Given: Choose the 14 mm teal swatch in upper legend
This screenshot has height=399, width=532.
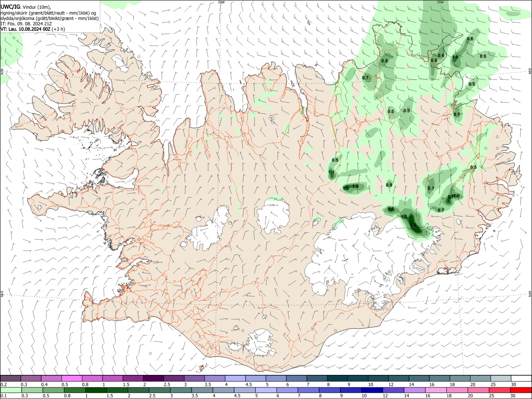Looking at the screenshot, I should click(419, 378).
